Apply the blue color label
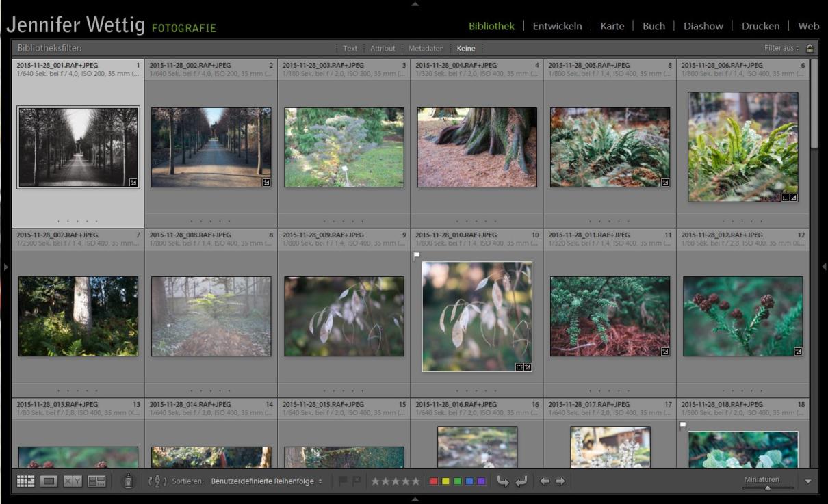 pos(469,481)
